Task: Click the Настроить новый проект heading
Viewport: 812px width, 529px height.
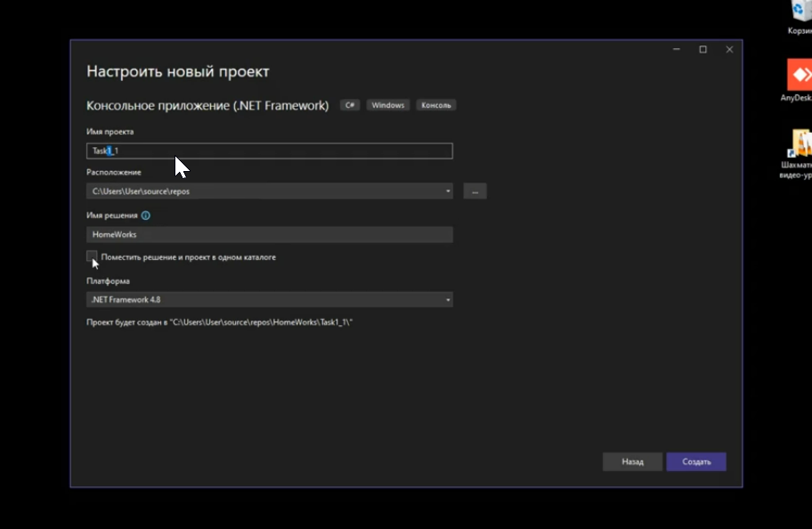Action: 178,71
